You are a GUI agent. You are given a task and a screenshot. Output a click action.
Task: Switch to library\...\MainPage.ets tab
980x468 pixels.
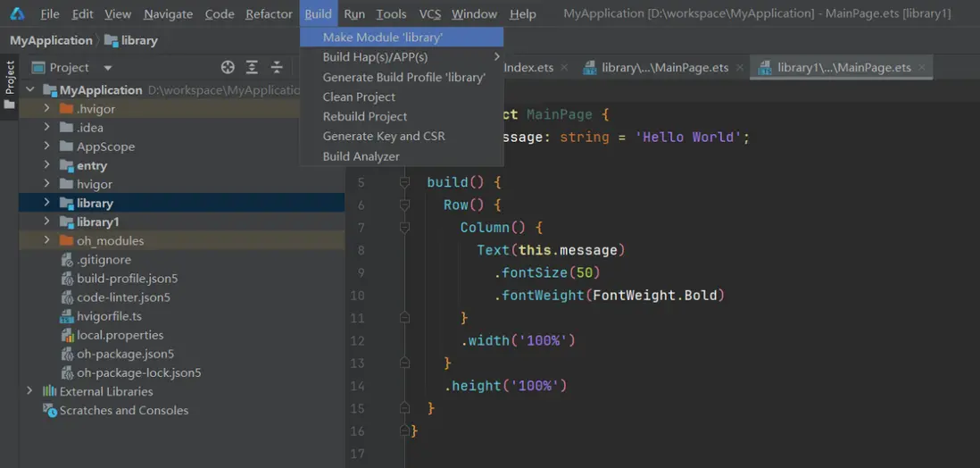coord(664,68)
